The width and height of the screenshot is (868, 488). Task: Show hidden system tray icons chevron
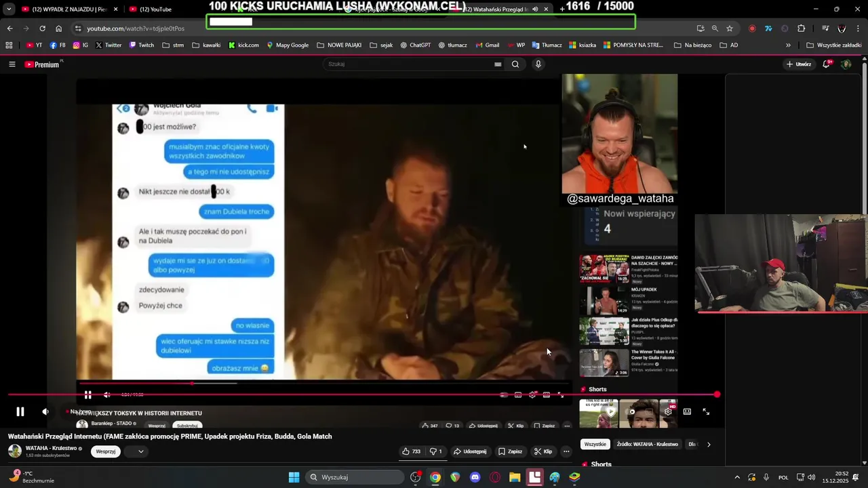click(x=737, y=477)
